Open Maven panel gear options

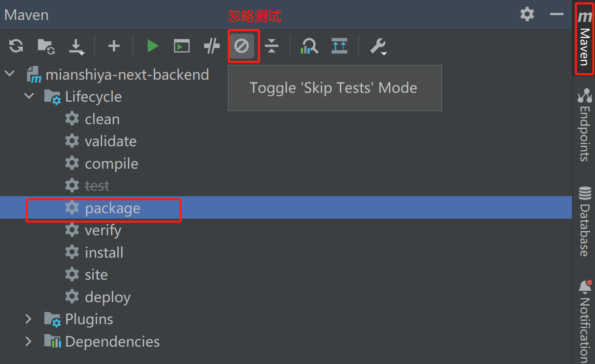pyautogui.click(x=527, y=14)
